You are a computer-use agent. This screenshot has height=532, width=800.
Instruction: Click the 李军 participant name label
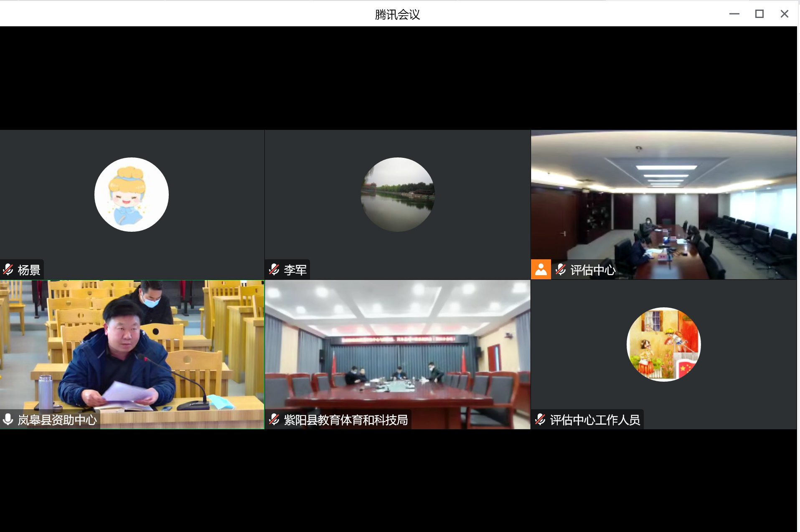[295, 270]
